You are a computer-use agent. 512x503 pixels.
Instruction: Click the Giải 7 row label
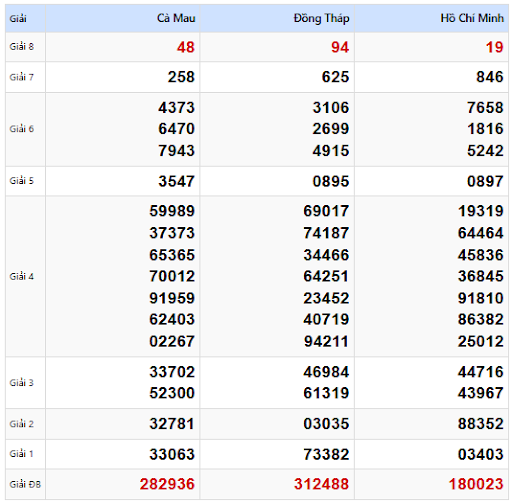(22, 77)
